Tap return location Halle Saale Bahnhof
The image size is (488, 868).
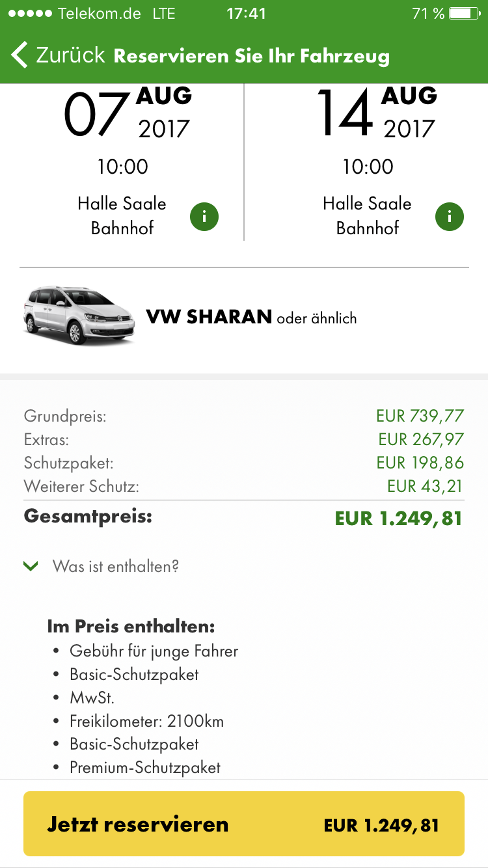click(367, 216)
